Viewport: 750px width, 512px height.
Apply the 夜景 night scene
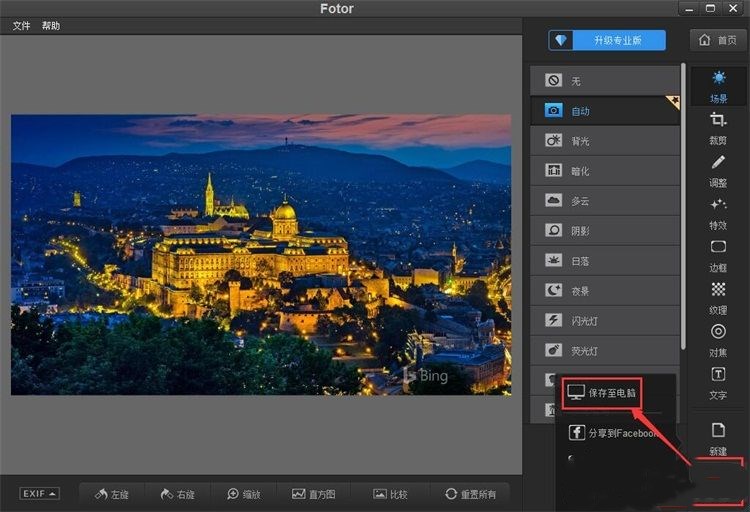pyautogui.click(x=605, y=290)
